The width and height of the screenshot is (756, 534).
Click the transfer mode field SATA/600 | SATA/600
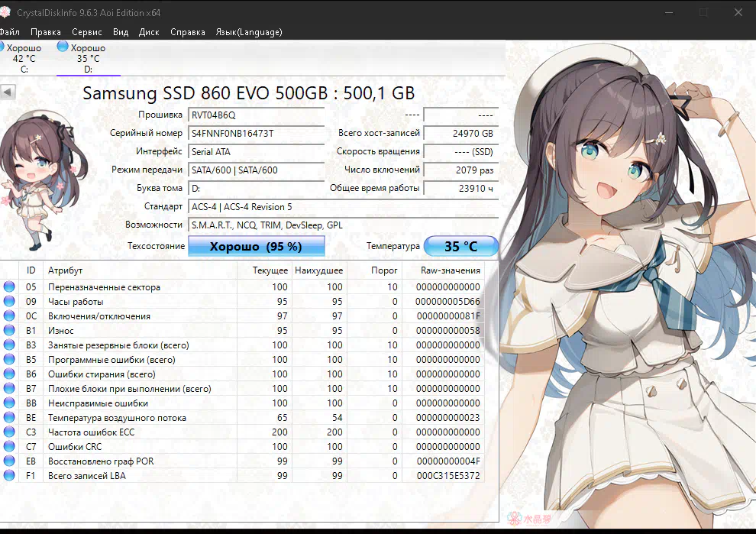click(x=256, y=170)
